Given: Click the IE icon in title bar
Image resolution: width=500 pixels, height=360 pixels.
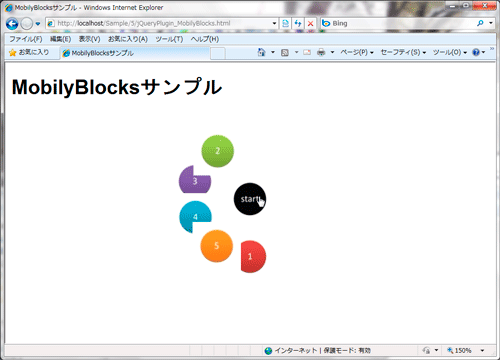Looking at the screenshot, I should pyautogui.click(x=8, y=8).
